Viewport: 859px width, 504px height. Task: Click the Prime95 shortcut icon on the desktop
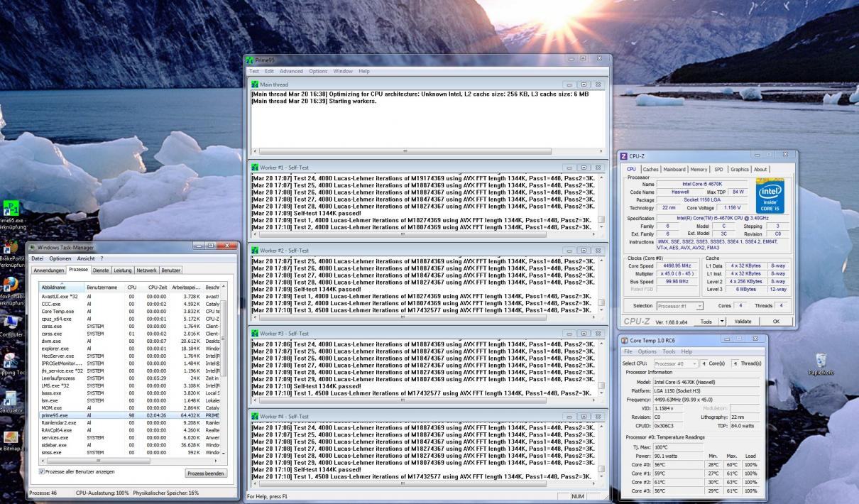tap(12, 208)
